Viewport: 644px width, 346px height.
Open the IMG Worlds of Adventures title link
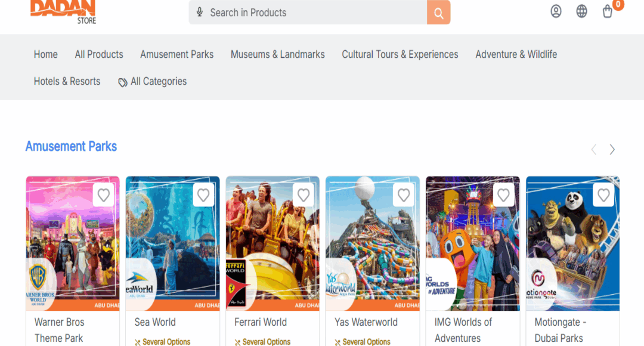coord(463,329)
